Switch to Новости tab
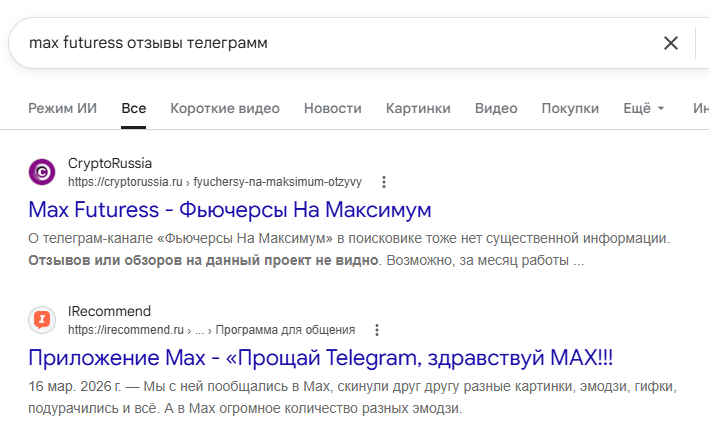The image size is (709, 442). pos(333,108)
